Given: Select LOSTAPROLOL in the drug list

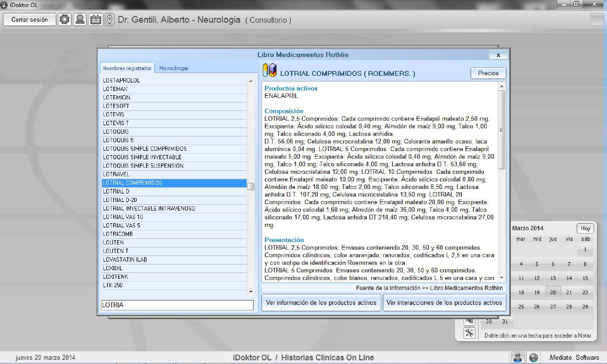Looking at the screenshot, I should 174,80.
